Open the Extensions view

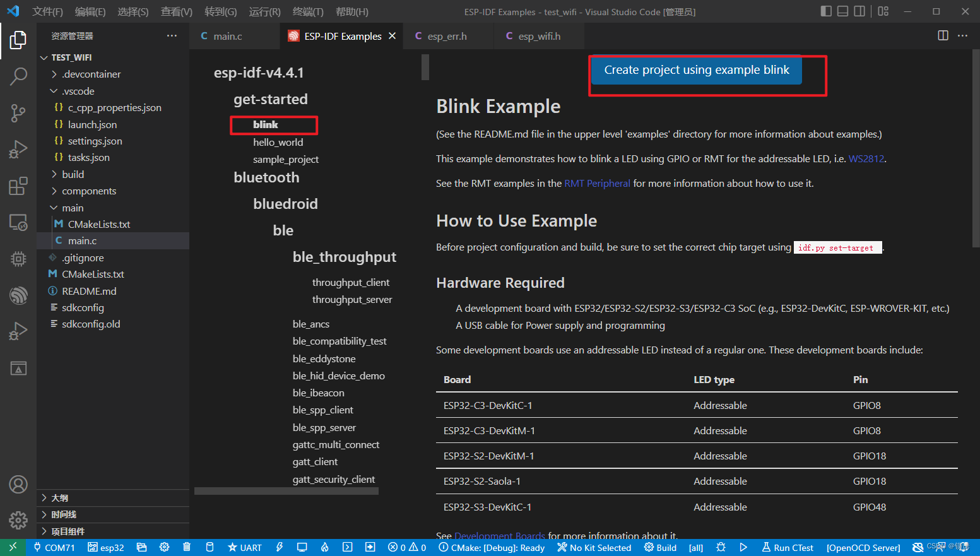18,186
